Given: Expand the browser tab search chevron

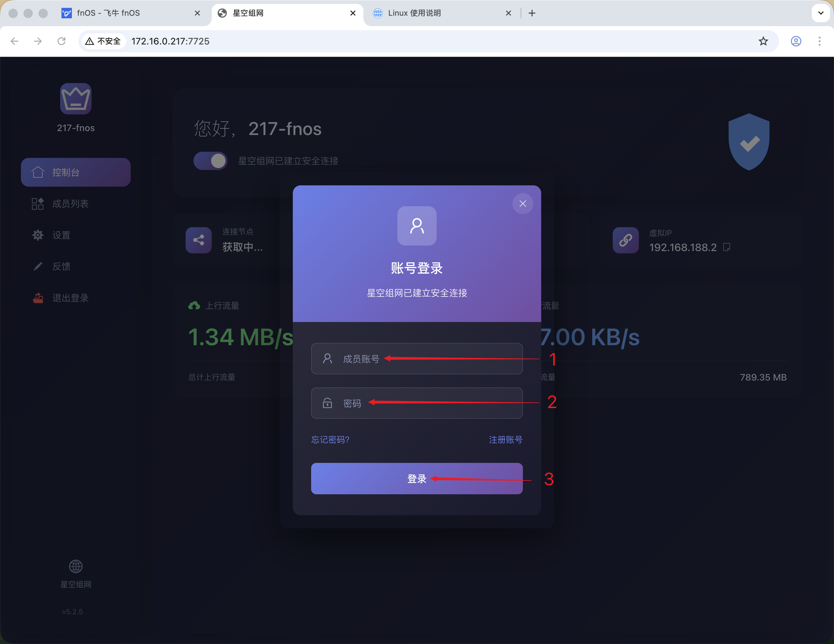Looking at the screenshot, I should pos(820,13).
